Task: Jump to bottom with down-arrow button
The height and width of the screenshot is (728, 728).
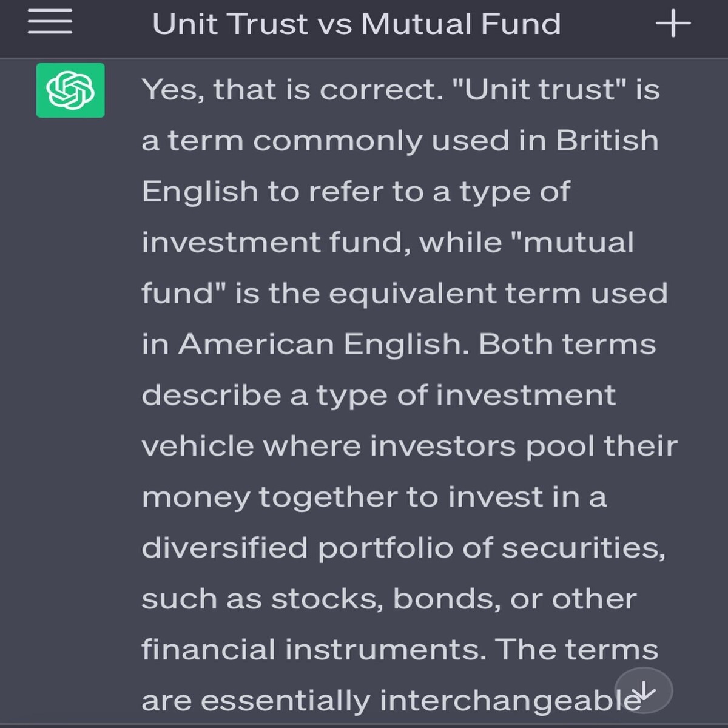Action: (x=644, y=690)
